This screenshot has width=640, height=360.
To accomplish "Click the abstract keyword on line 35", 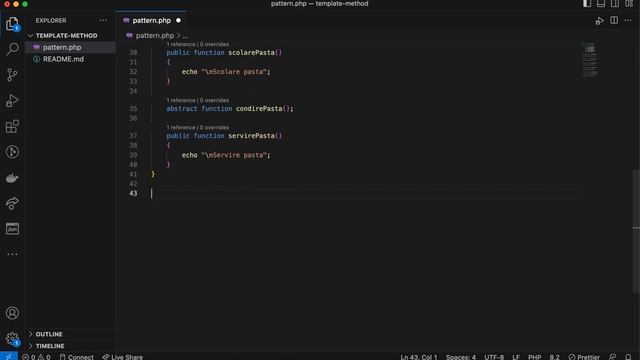I will 182,109.
